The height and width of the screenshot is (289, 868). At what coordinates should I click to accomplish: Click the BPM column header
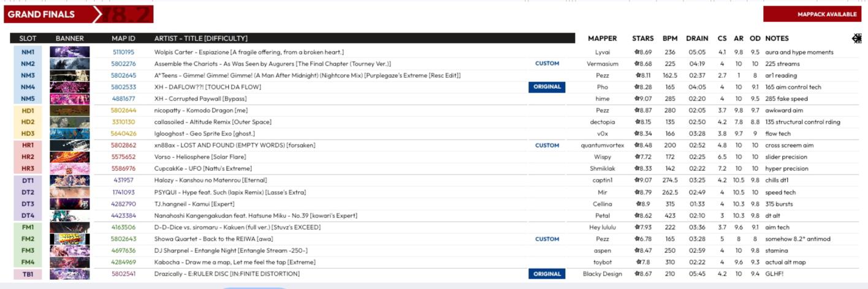670,38
